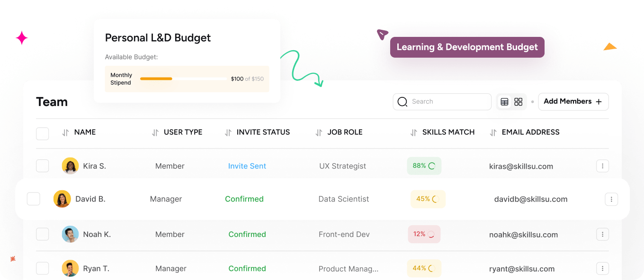The height and width of the screenshot is (280, 644).
Task: Open three-dot menu for David B.
Action: pos(611,199)
